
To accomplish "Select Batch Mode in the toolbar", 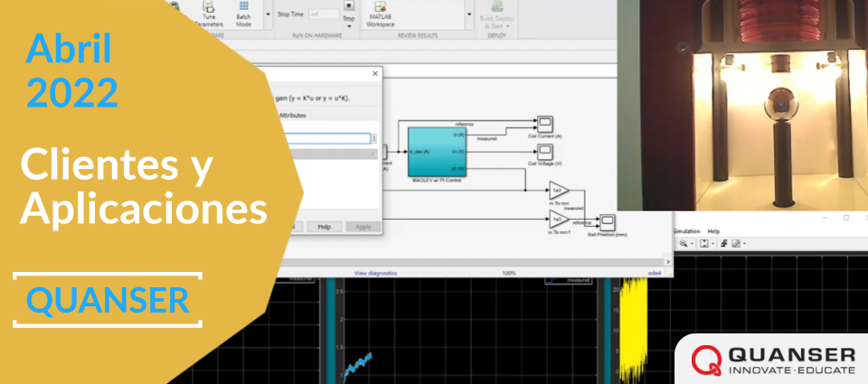I will pyautogui.click(x=243, y=15).
